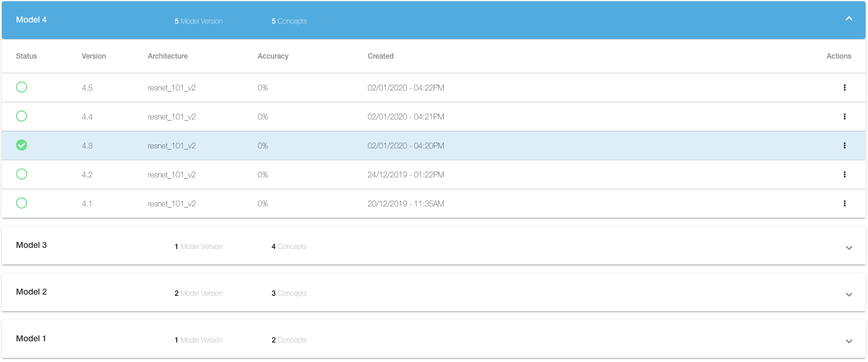Open actions menu for version 4.2
Viewport: 868px width, 362px height.
pos(844,174)
